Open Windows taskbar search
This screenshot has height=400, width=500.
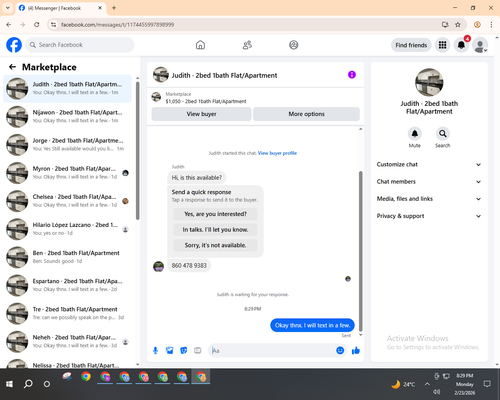[x=28, y=384]
